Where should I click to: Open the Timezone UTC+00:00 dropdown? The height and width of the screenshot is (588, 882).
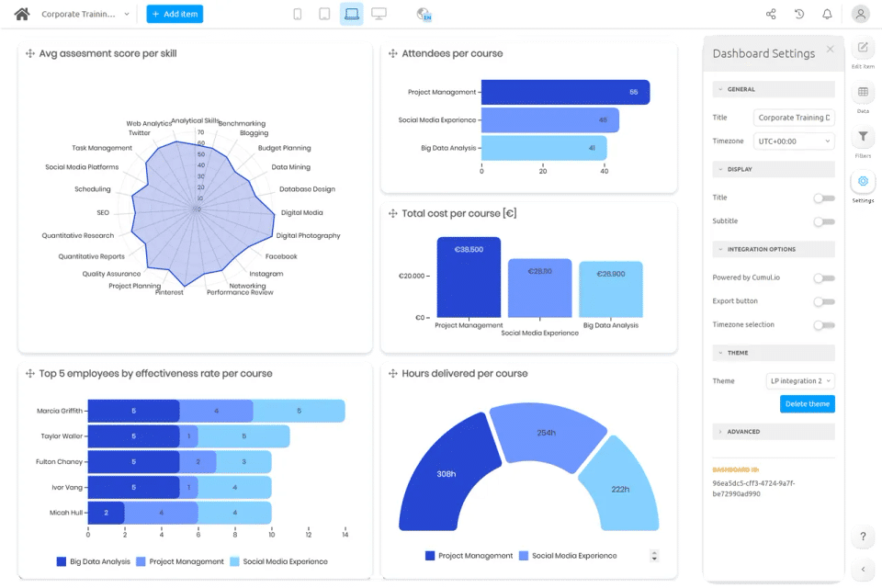click(x=794, y=141)
